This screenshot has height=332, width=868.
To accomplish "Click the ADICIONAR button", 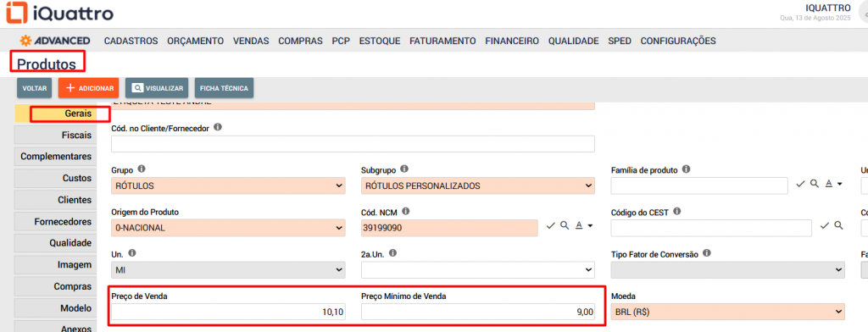I will click(x=88, y=88).
